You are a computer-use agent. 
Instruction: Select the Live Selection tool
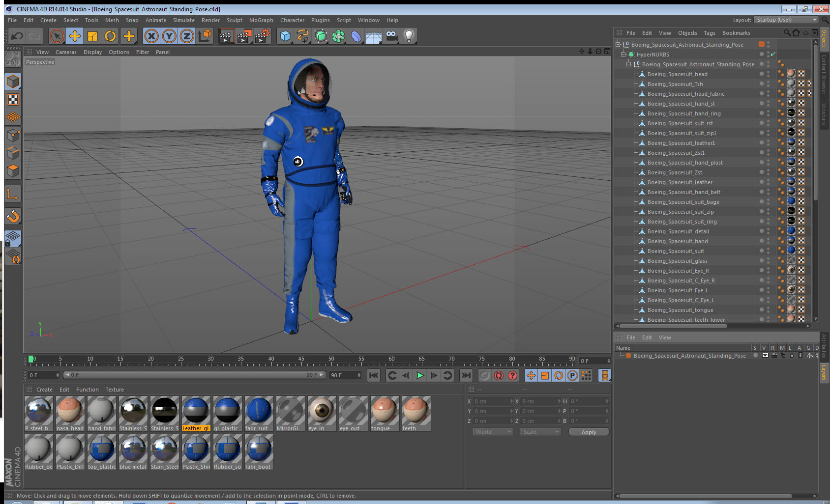[57, 36]
